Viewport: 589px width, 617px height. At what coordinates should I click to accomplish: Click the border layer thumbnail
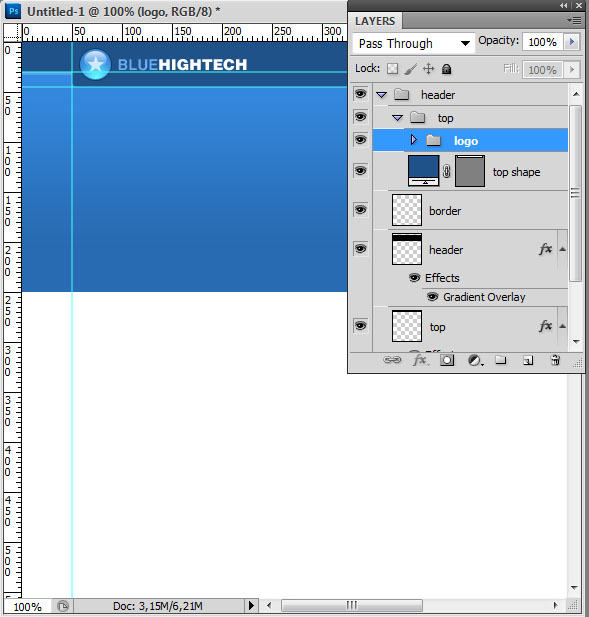(x=407, y=210)
